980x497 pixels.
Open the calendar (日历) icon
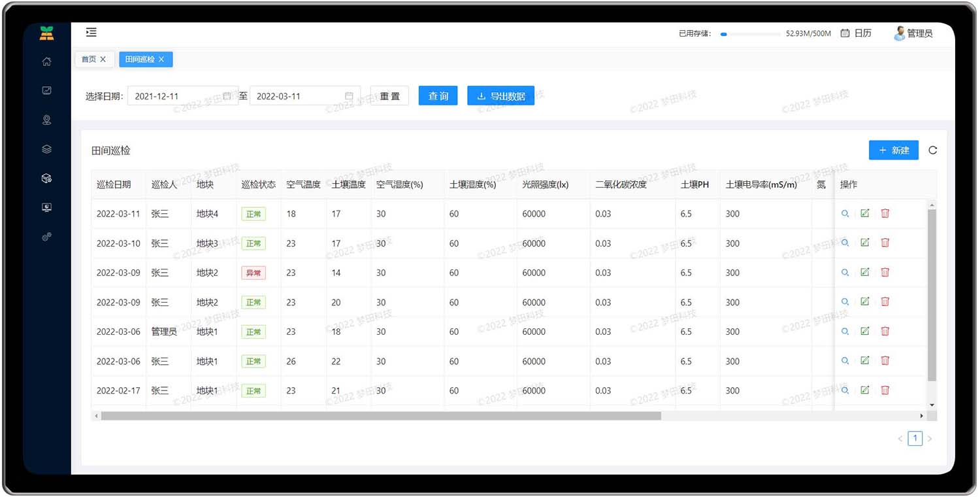[845, 33]
